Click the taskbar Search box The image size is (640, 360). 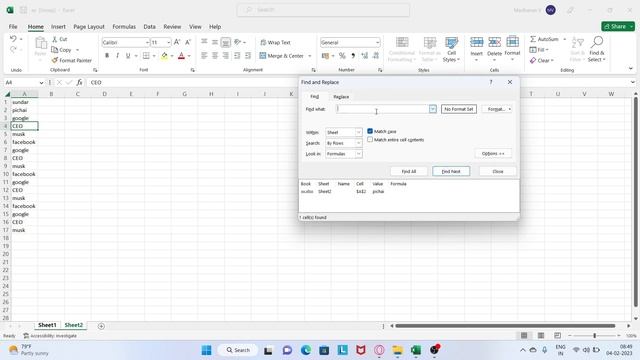click(238, 350)
